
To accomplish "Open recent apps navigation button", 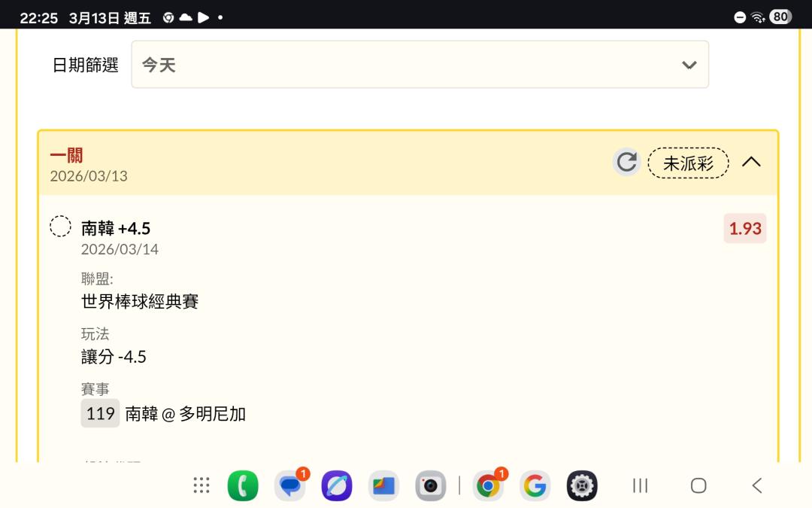I will tap(640, 485).
